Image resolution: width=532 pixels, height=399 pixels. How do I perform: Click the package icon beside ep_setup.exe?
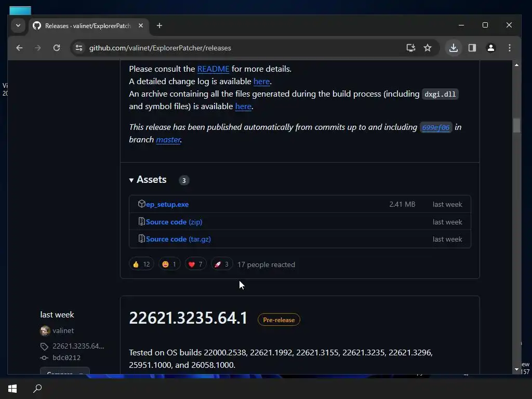pyautogui.click(x=141, y=204)
